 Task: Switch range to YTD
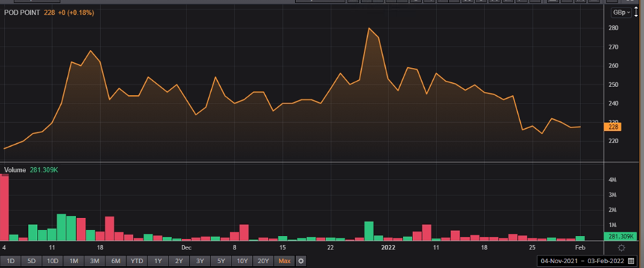137,261
